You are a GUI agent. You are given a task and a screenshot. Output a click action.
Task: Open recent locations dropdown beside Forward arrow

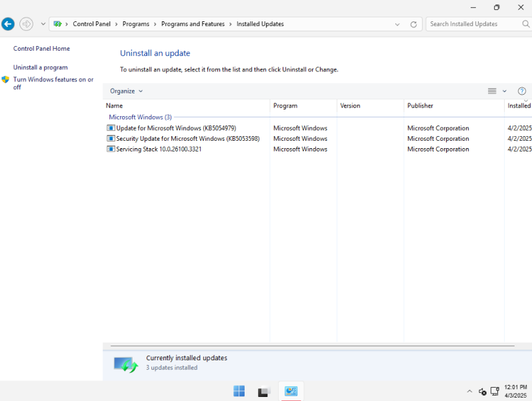pos(43,24)
